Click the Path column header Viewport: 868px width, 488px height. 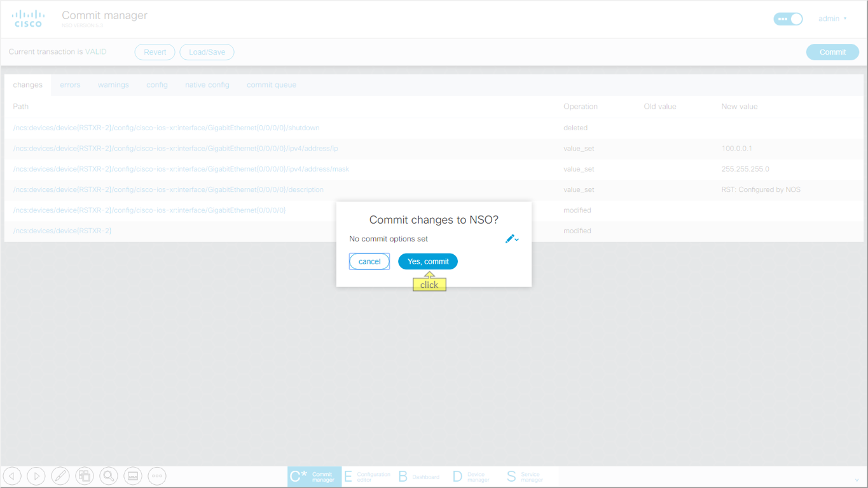(21, 107)
